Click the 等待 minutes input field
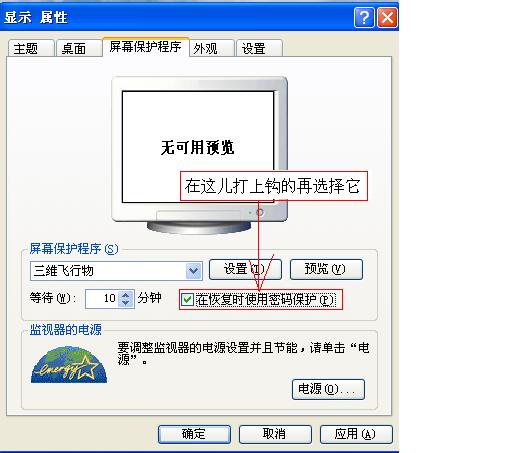This screenshot has height=453, width=512. pos(103,299)
